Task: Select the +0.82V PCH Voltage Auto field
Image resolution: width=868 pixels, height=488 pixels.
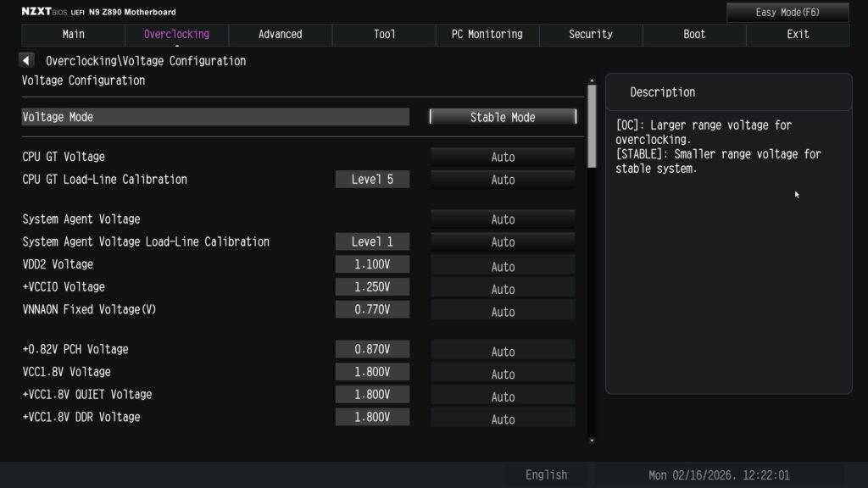Action: click(x=503, y=352)
